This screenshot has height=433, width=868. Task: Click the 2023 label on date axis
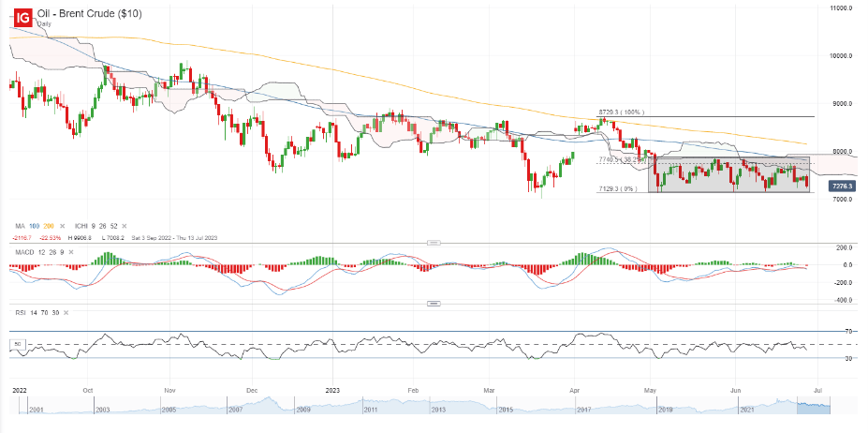(x=333, y=390)
